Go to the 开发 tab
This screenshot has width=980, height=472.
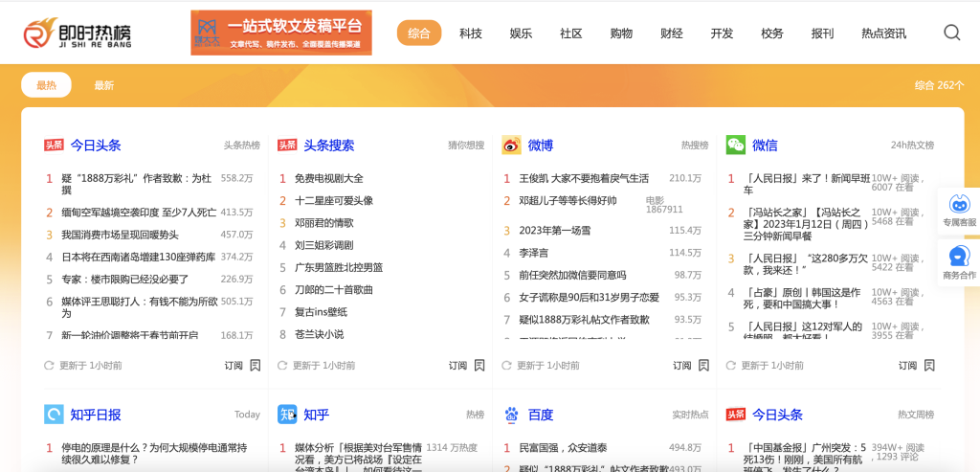(x=722, y=34)
